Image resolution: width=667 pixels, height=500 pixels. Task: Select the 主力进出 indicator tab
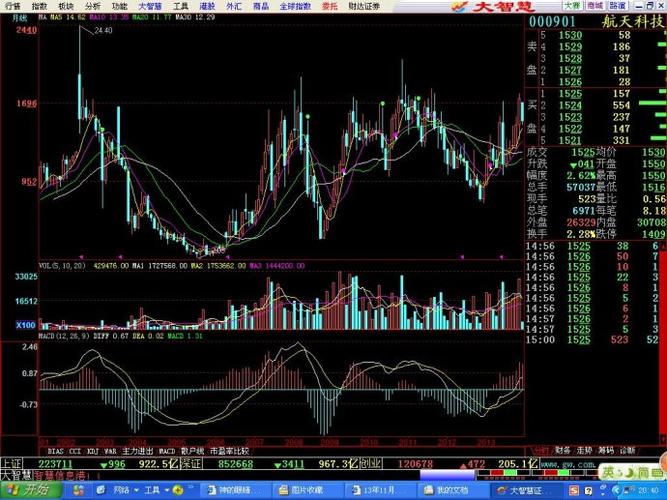click(137, 451)
